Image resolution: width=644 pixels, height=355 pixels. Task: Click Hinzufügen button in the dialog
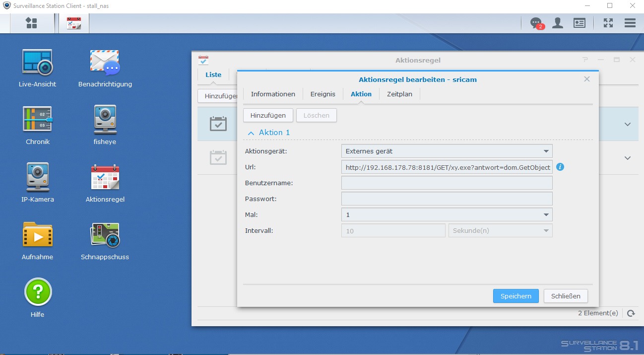tap(268, 115)
